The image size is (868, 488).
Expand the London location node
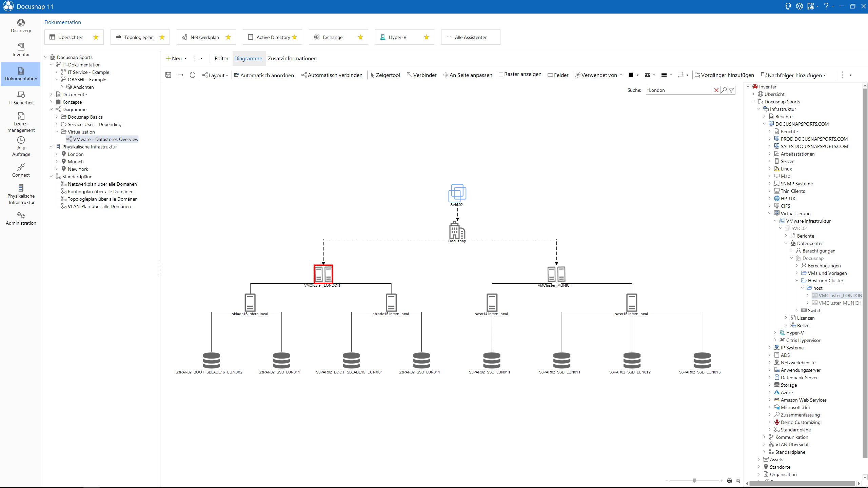click(57, 154)
